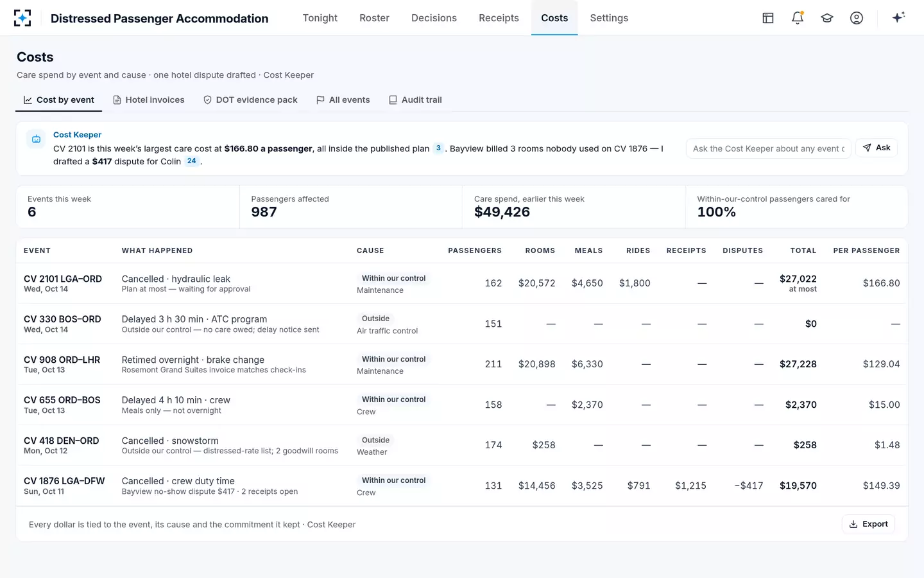Open the sparkle AI assistant icon

pos(898,17)
